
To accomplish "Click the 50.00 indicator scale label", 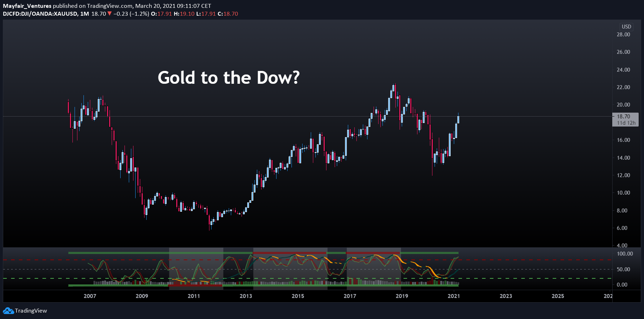I will tap(623, 269).
